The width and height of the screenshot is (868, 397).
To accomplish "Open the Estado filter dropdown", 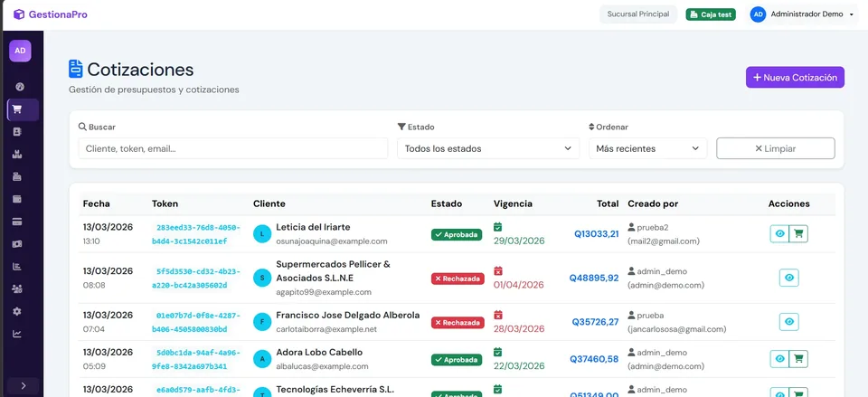I will tap(488, 148).
